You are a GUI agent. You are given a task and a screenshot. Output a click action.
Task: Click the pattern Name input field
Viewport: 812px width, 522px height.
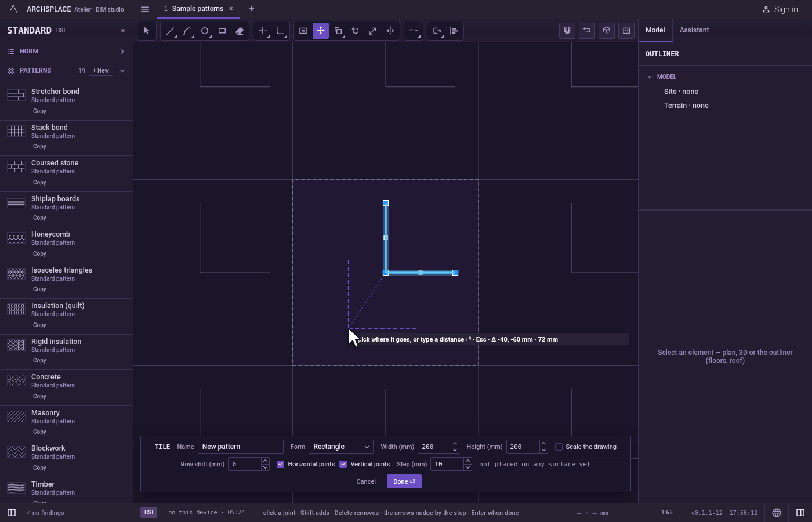pos(241,447)
